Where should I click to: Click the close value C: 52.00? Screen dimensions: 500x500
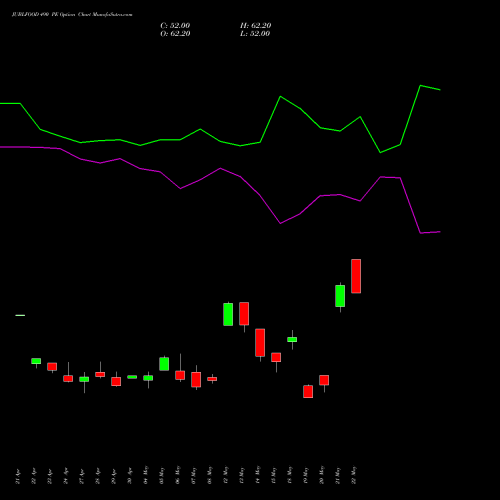(x=175, y=26)
